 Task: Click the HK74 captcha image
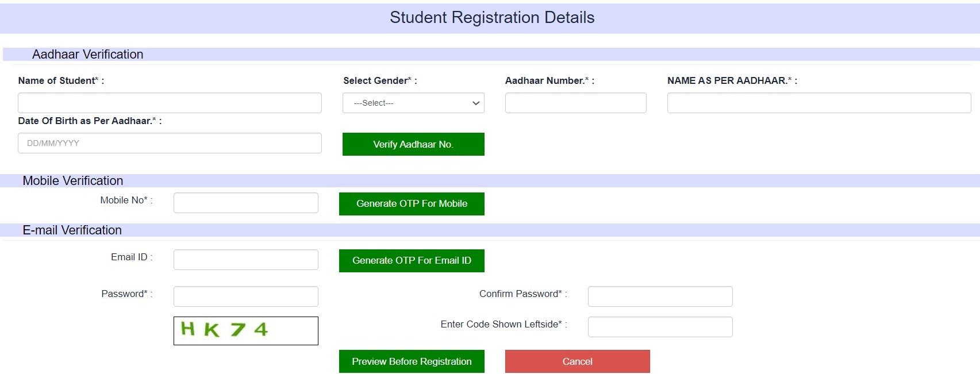coord(245,331)
